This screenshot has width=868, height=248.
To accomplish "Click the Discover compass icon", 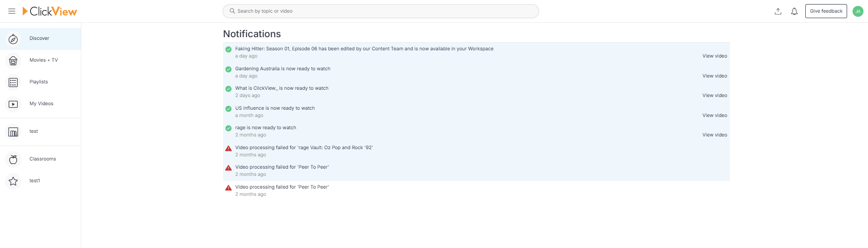I will tap(14, 39).
